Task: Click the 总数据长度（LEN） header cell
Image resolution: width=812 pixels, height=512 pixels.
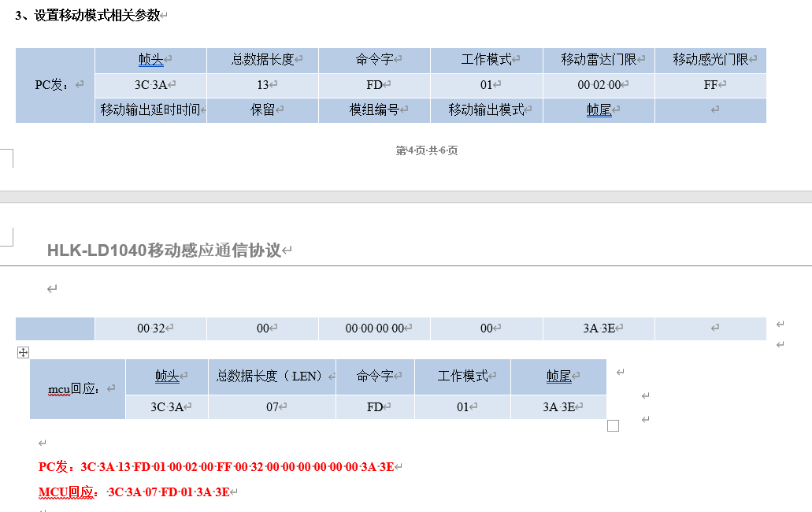Action: (272, 377)
